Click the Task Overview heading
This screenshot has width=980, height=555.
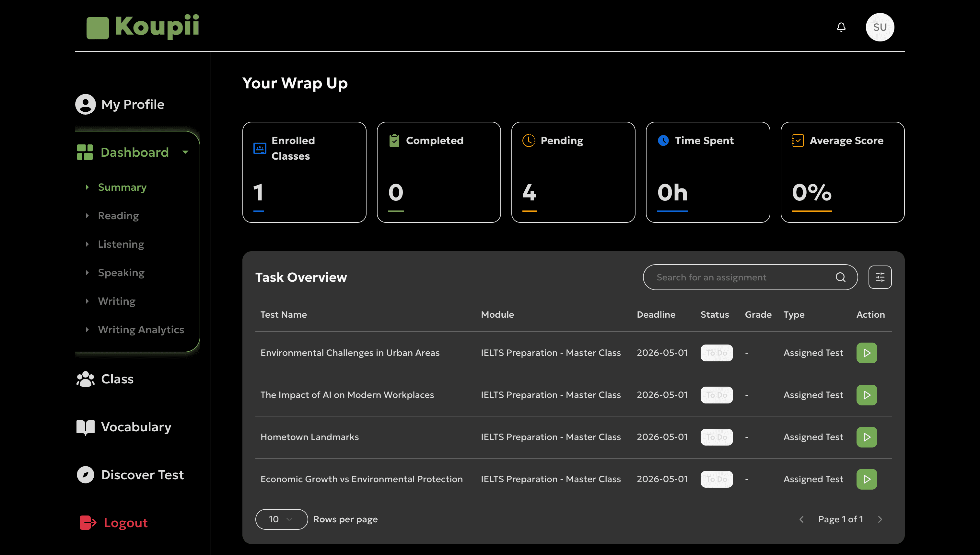pyautogui.click(x=301, y=277)
